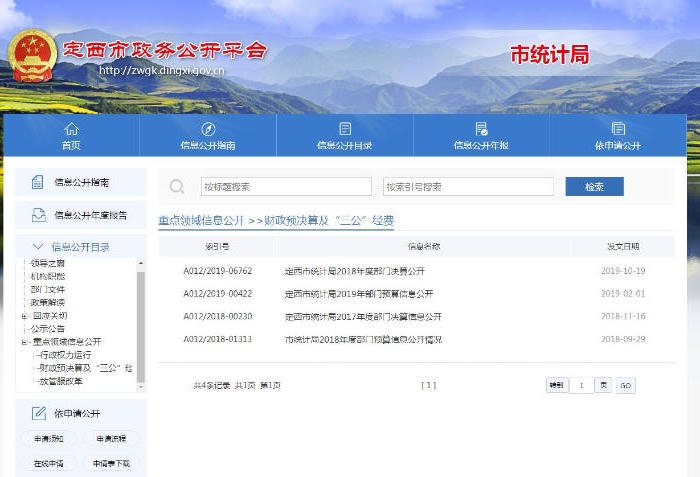Image resolution: width=700 pixels, height=477 pixels.
Task: Focus the page number input box
Action: point(581,385)
